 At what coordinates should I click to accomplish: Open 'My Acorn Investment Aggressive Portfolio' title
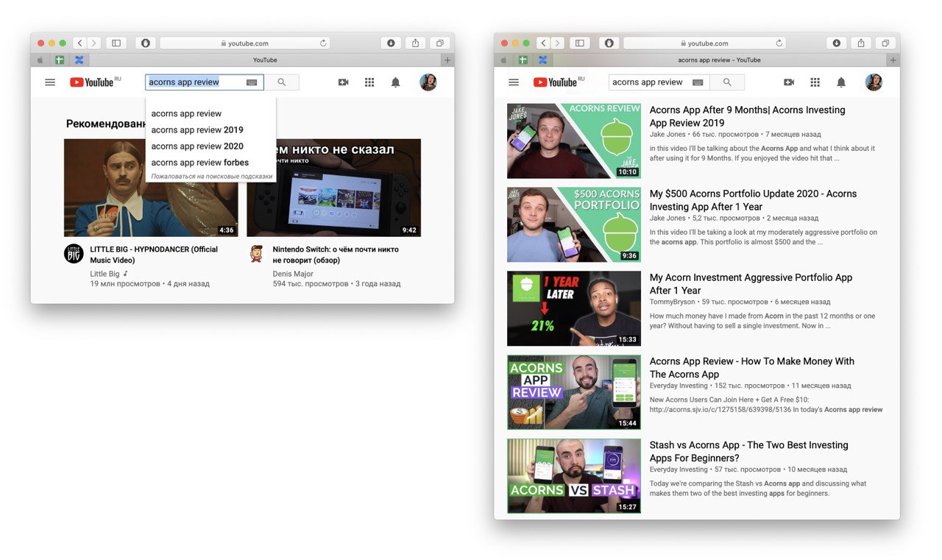tap(751, 284)
